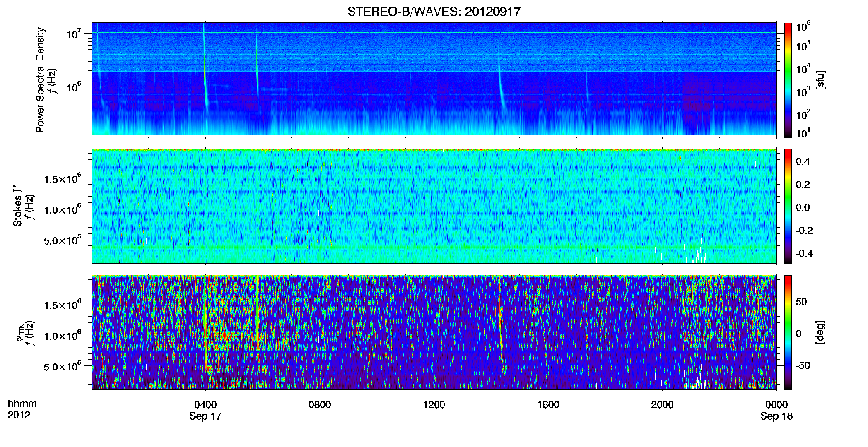Select the hhmm 2012 axis caption
Screen dimensions: 868x447
(22, 409)
